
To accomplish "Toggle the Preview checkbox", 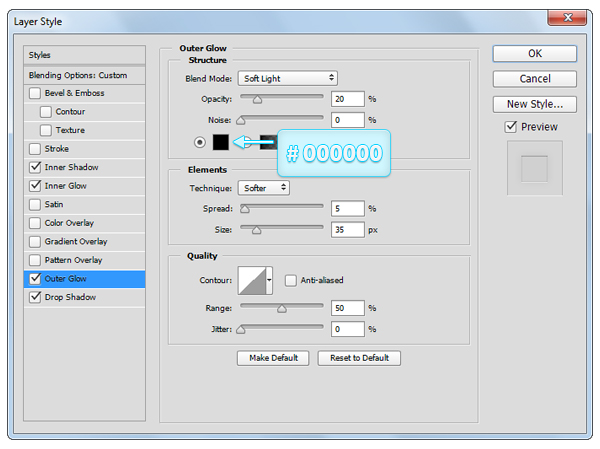I will (511, 127).
